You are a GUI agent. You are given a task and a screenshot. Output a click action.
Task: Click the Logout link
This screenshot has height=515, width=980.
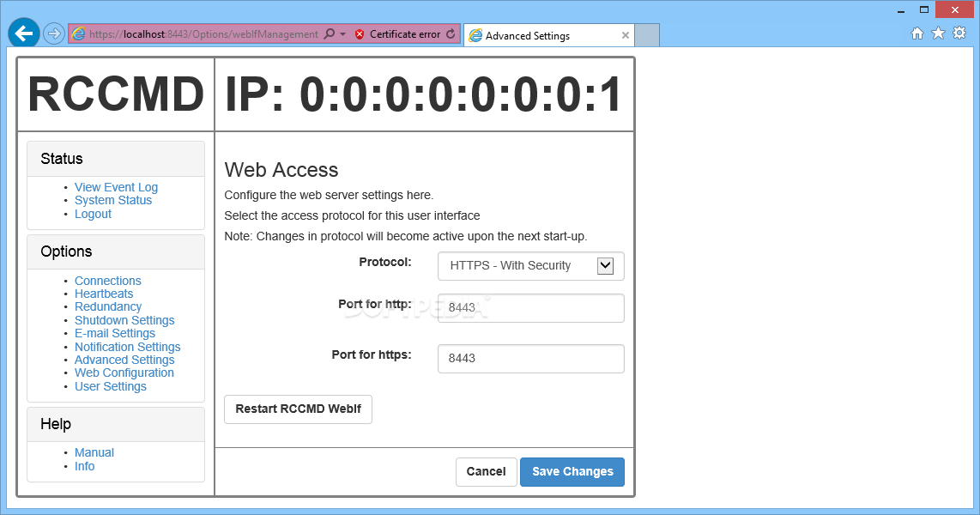(x=94, y=214)
